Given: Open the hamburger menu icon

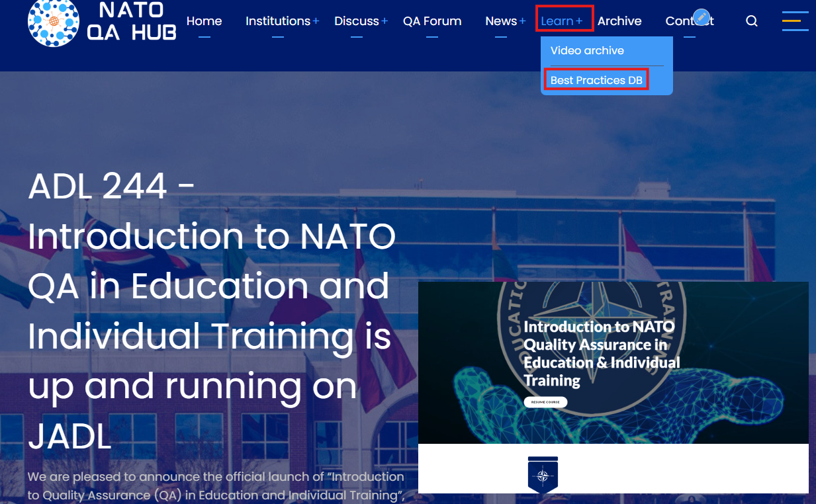Looking at the screenshot, I should click(x=795, y=21).
